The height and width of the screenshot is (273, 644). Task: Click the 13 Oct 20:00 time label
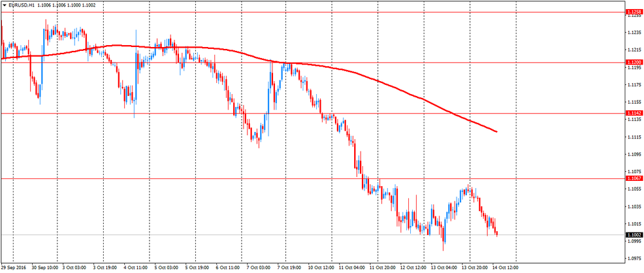tap(475, 267)
